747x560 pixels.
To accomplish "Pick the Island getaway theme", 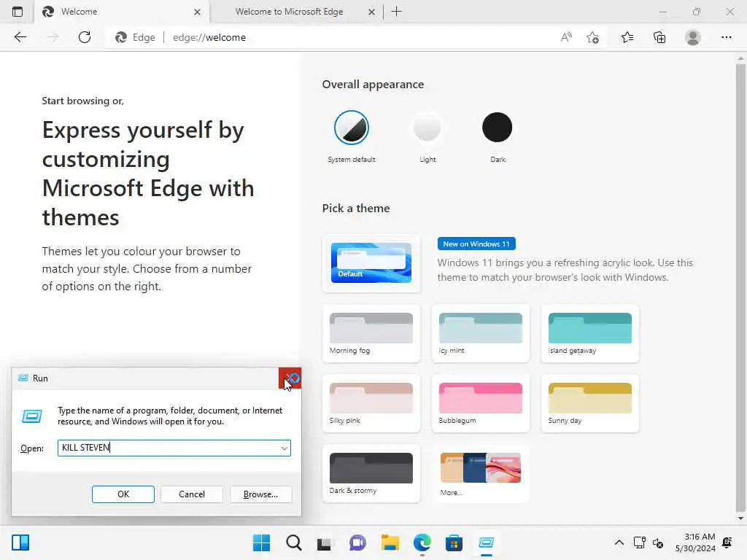I will (x=589, y=333).
